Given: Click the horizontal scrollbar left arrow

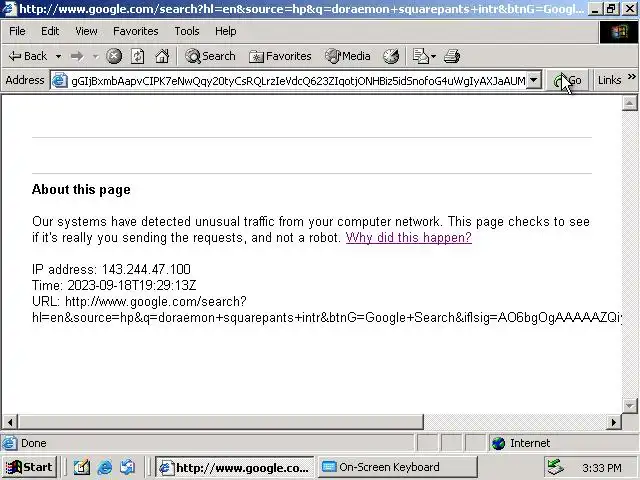Looking at the screenshot, I should 10,422.
